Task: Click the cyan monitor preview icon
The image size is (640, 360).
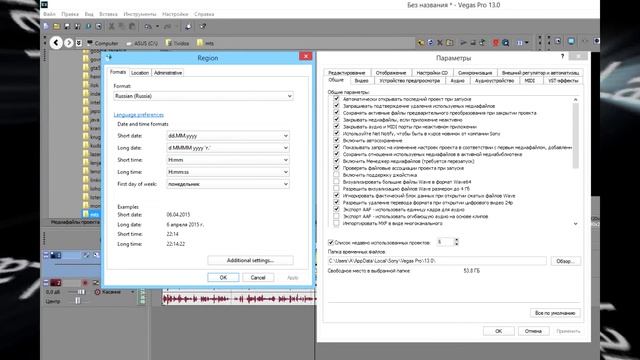Action: 571,41
